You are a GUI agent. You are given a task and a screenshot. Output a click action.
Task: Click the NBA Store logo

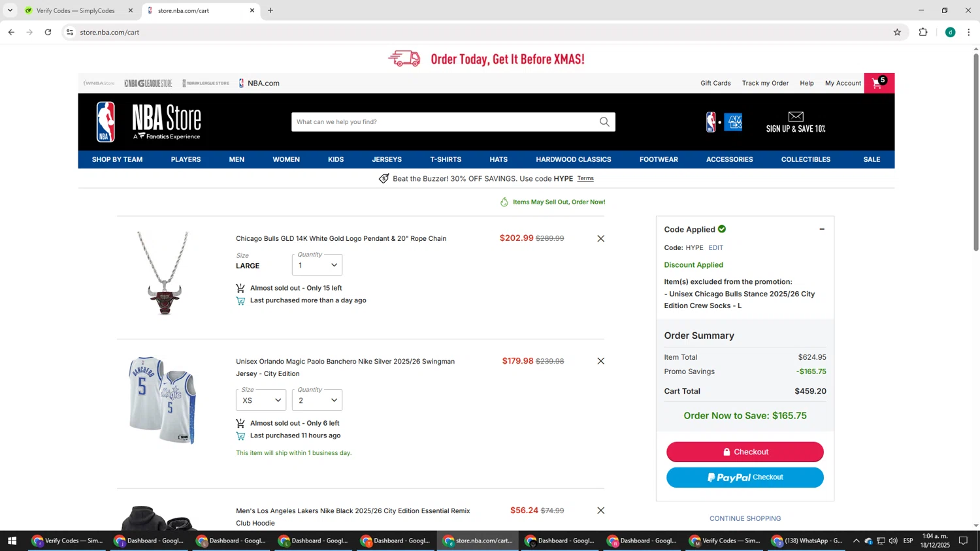pos(149,122)
